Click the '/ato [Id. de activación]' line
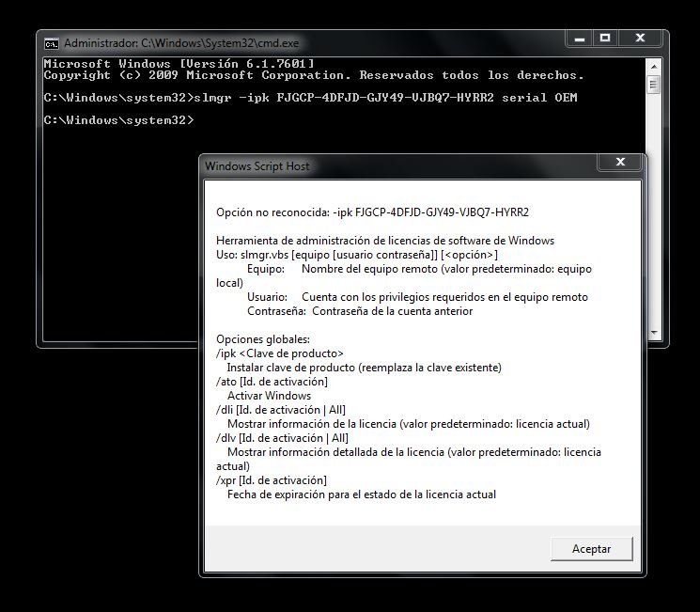 272,382
